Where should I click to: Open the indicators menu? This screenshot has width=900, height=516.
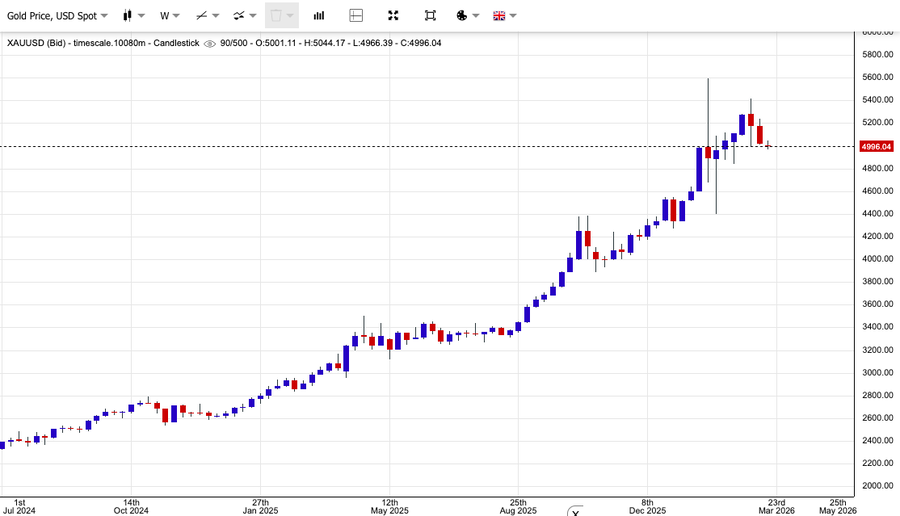244,16
